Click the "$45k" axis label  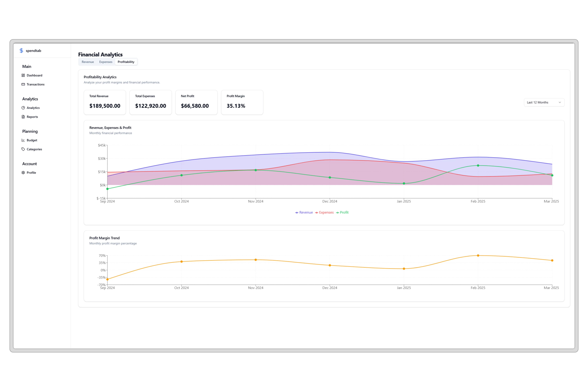[102, 145]
